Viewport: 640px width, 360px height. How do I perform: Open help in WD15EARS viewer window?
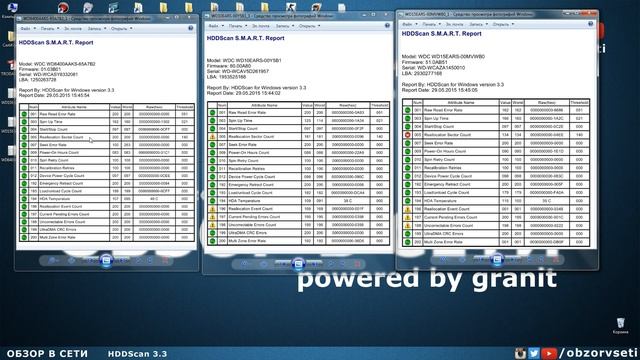590,24
